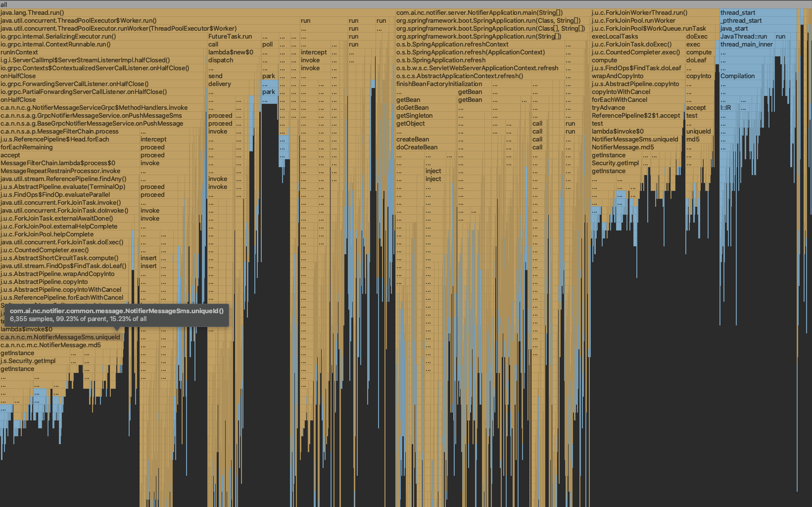
Task: Click the tryAdvance frame
Action: (638, 107)
